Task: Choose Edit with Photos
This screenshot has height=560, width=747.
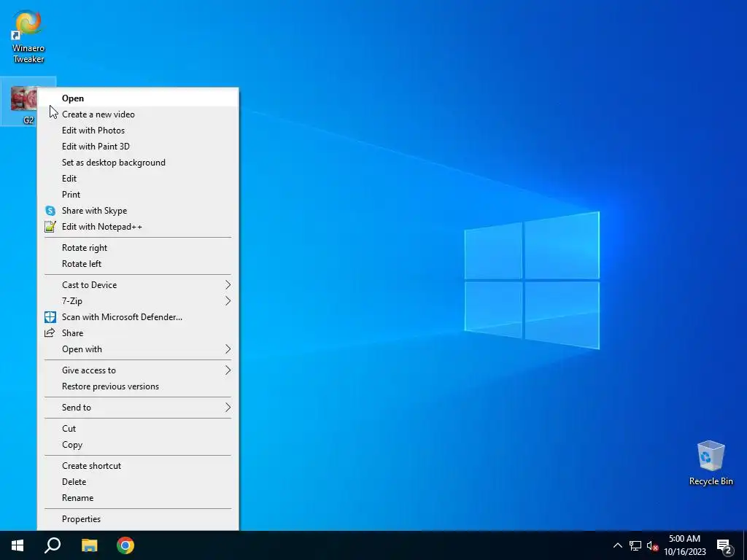Action: coord(138,131)
